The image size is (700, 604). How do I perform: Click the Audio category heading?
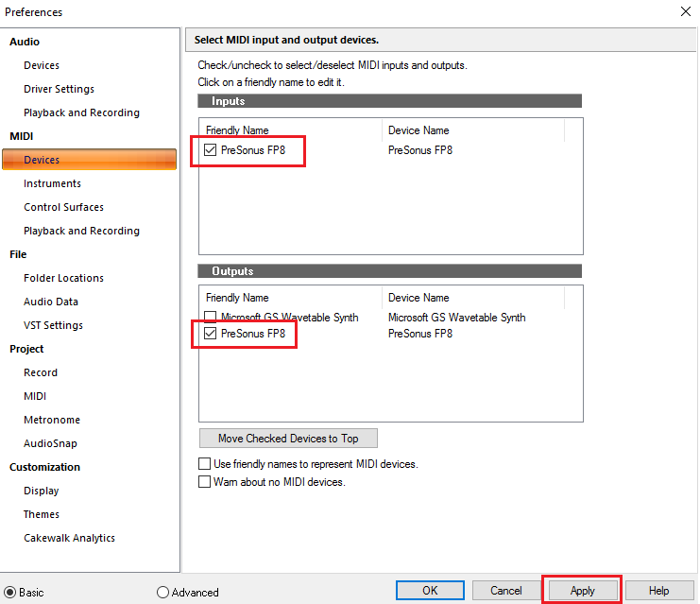click(x=25, y=42)
